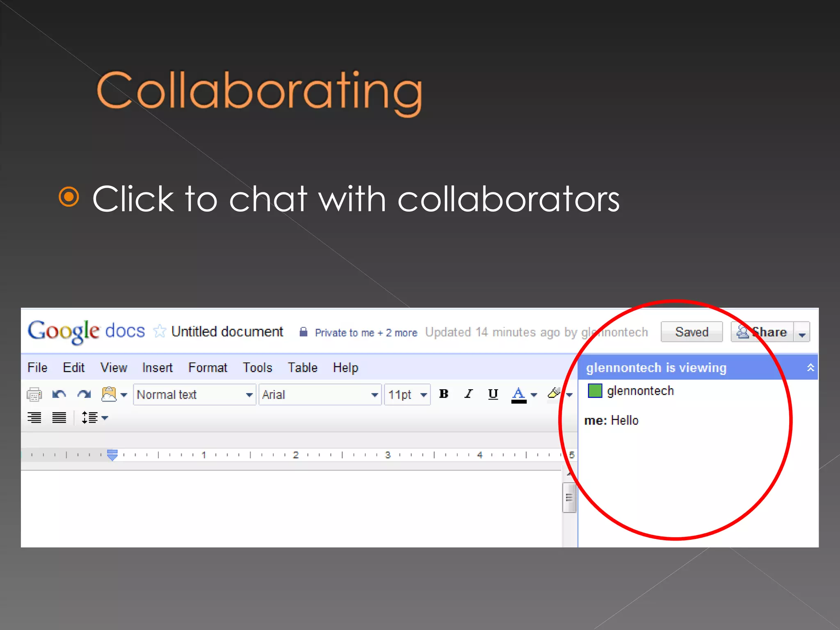Click the ruler left indent marker
This screenshot has width=840, height=630.
tap(112, 455)
